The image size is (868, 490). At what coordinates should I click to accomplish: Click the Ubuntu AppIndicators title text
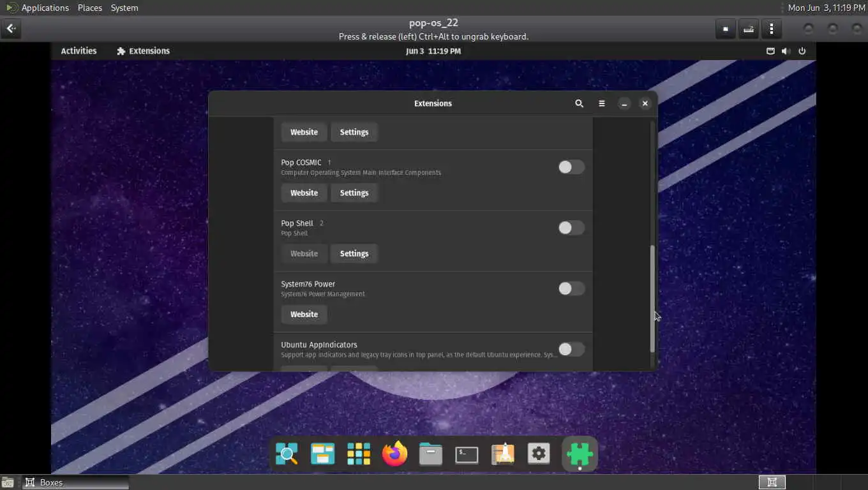(319, 345)
